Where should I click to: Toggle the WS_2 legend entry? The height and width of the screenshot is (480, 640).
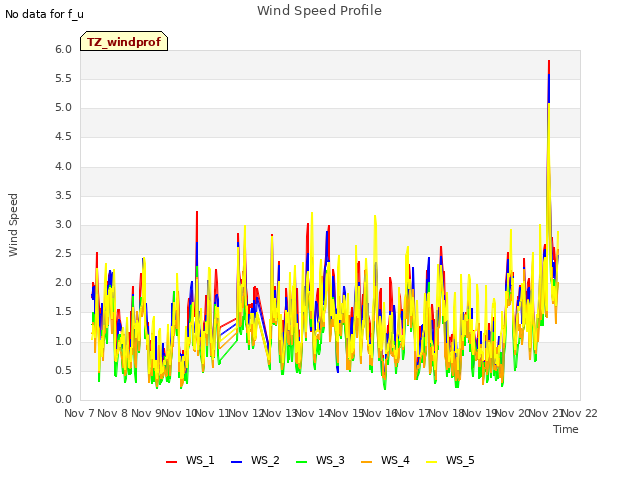point(255,460)
